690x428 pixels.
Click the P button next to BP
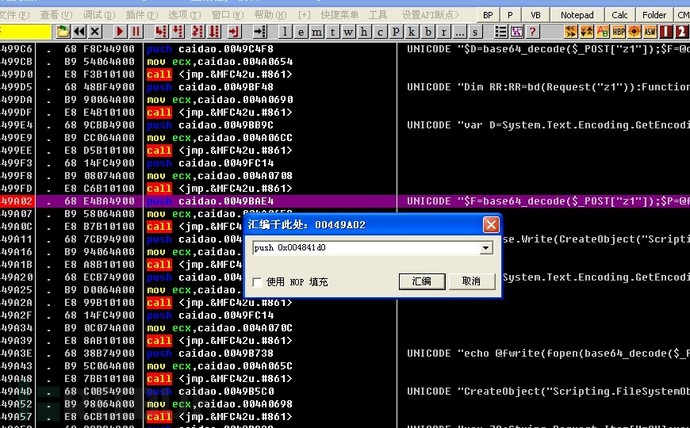510,15
